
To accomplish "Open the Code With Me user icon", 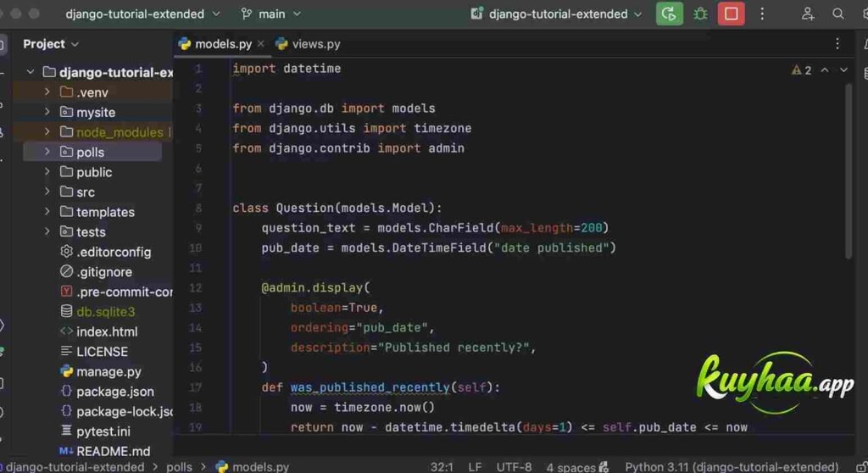I will tap(808, 14).
